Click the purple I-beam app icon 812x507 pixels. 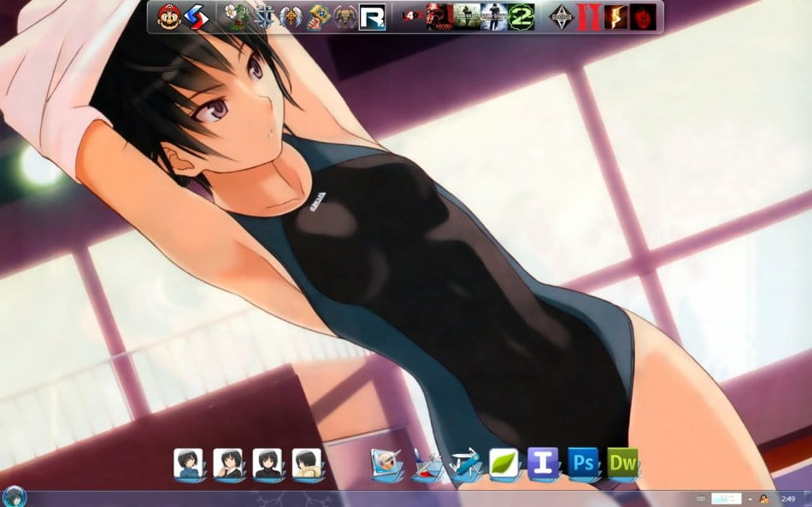[544, 463]
